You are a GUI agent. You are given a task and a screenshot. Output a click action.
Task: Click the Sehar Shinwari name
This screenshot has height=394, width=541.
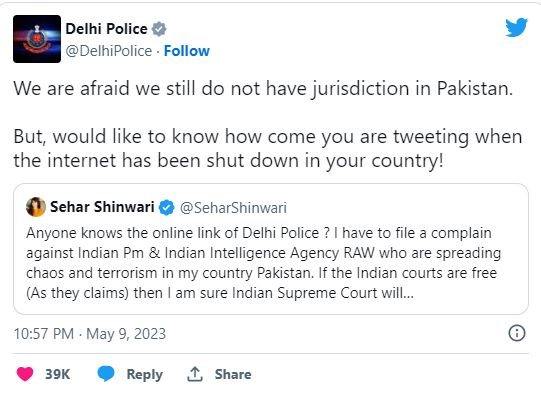(102, 207)
